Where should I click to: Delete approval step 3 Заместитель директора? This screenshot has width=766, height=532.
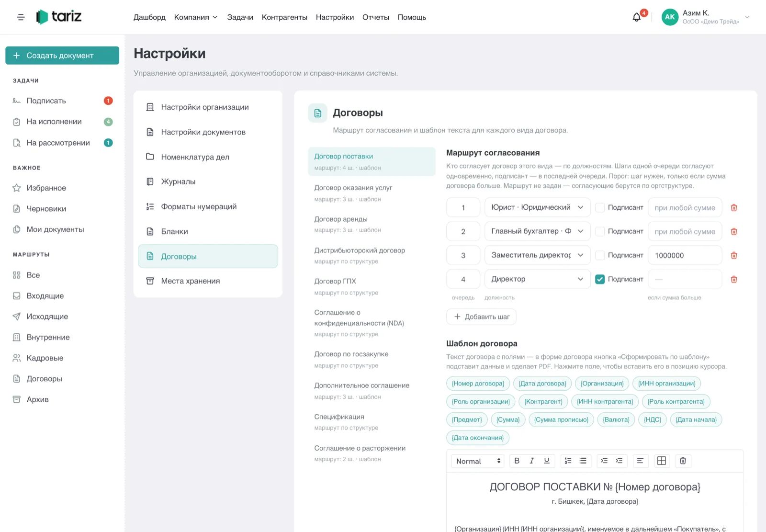click(x=733, y=256)
